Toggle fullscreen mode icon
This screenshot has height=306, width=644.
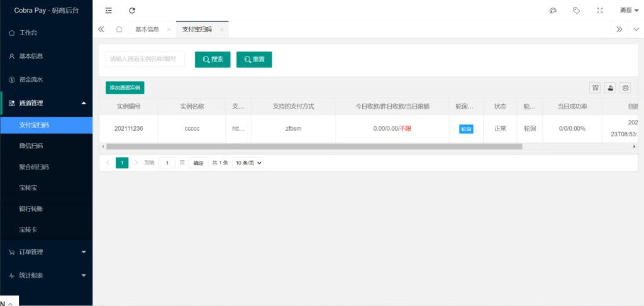point(599,11)
